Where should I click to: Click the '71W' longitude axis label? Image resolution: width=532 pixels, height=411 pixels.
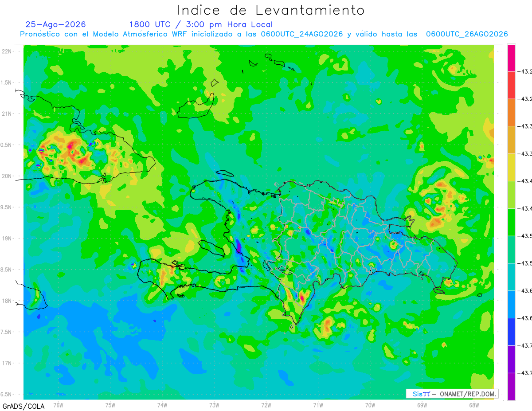tap(318, 405)
